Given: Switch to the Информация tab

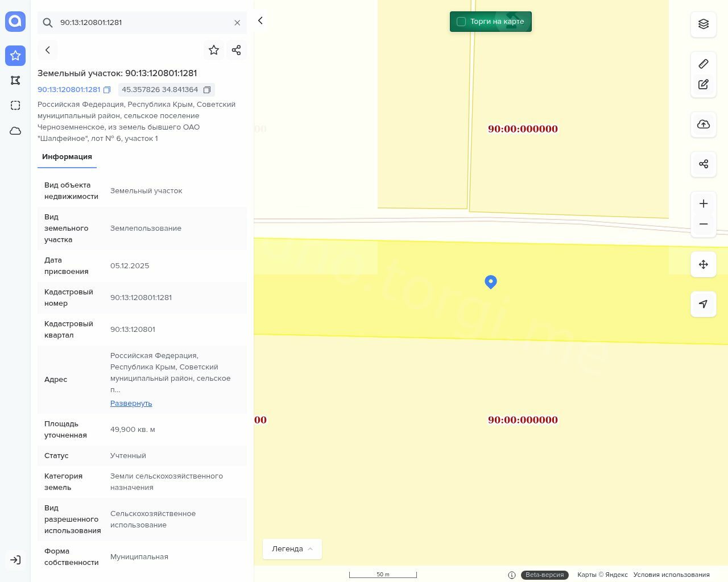Looking at the screenshot, I should tap(67, 157).
